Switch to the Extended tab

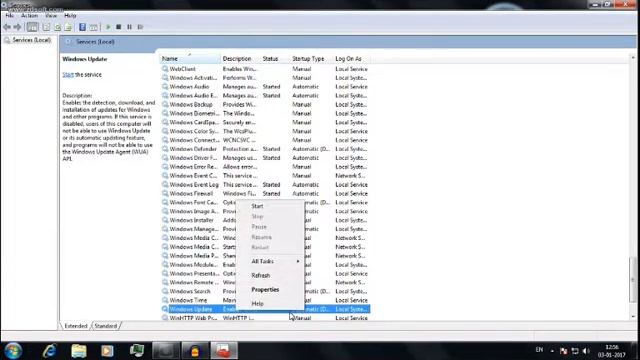click(x=76, y=326)
